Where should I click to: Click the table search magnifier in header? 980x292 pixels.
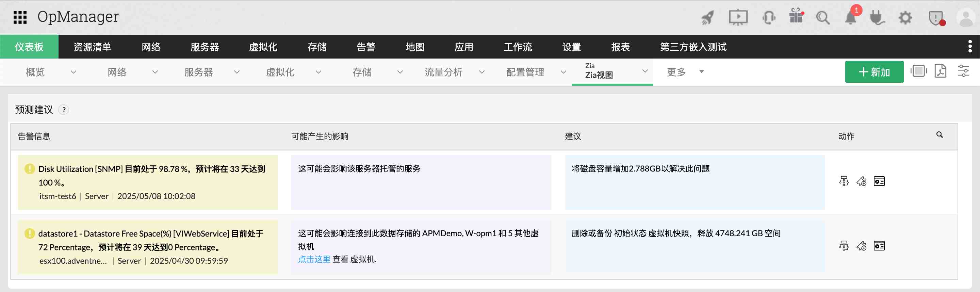pyautogui.click(x=939, y=135)
